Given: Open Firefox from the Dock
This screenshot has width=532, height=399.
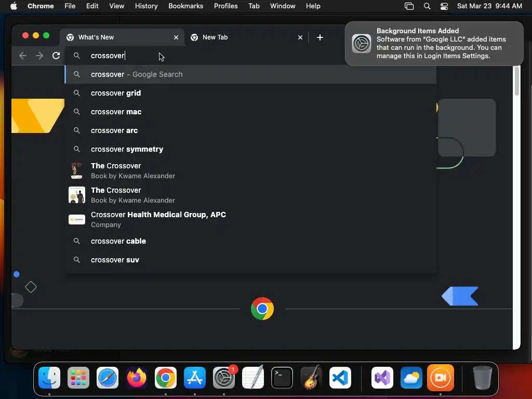Looking at the screenshot, I should (x=137, y=378).
